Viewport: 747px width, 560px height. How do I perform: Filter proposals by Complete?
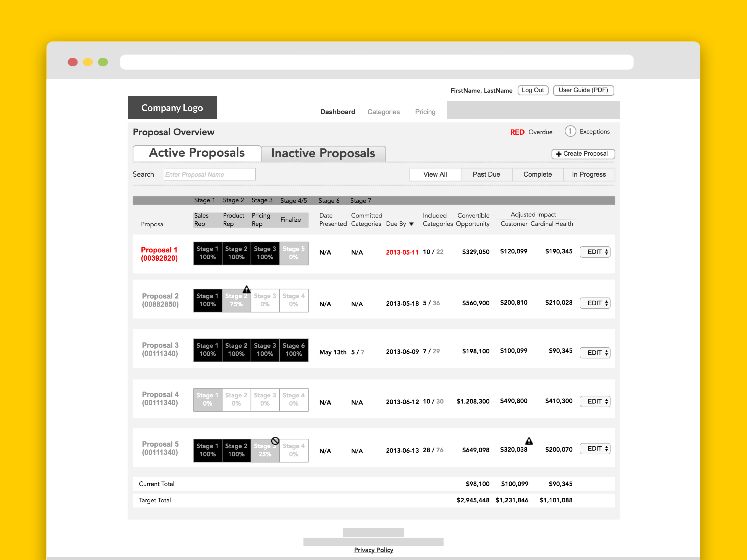(x=537, y=174)
